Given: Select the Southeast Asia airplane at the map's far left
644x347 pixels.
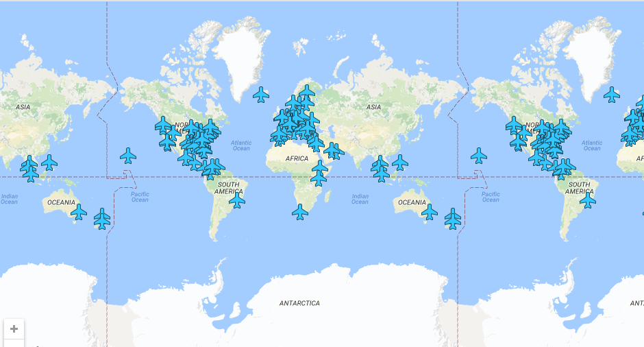Looking at the screenshot, I should (49, 163).
